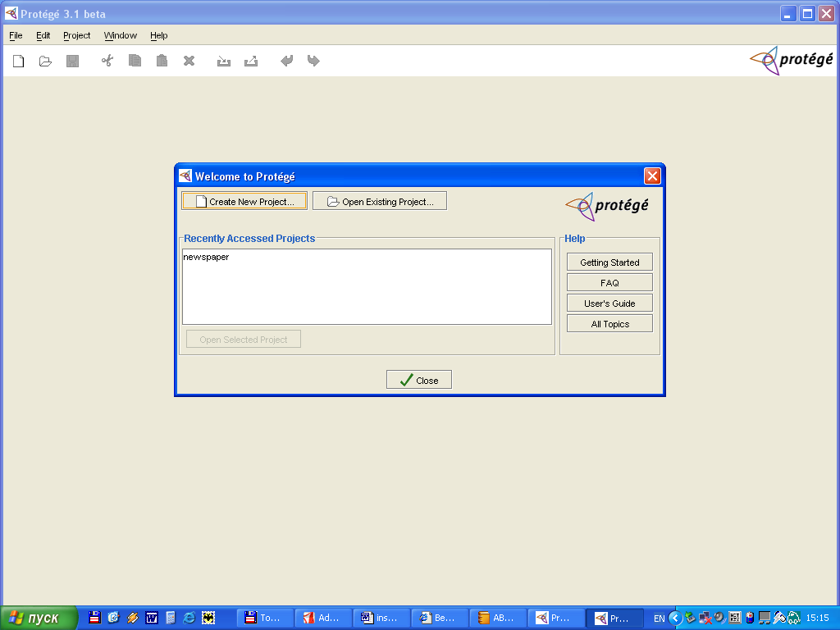Click the calculator quick launch icon
The height and width of the screenshot is (630, 840).
pos(171,618)
